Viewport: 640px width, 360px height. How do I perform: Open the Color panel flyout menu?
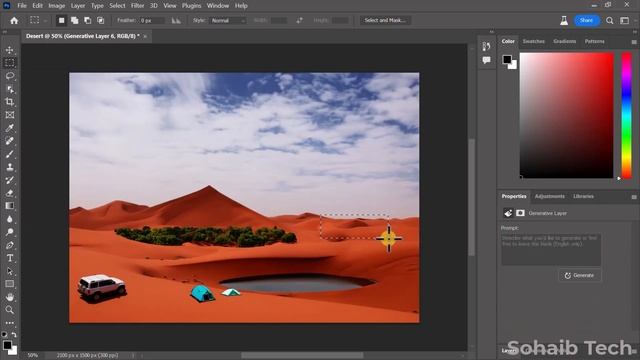(634, 42)
